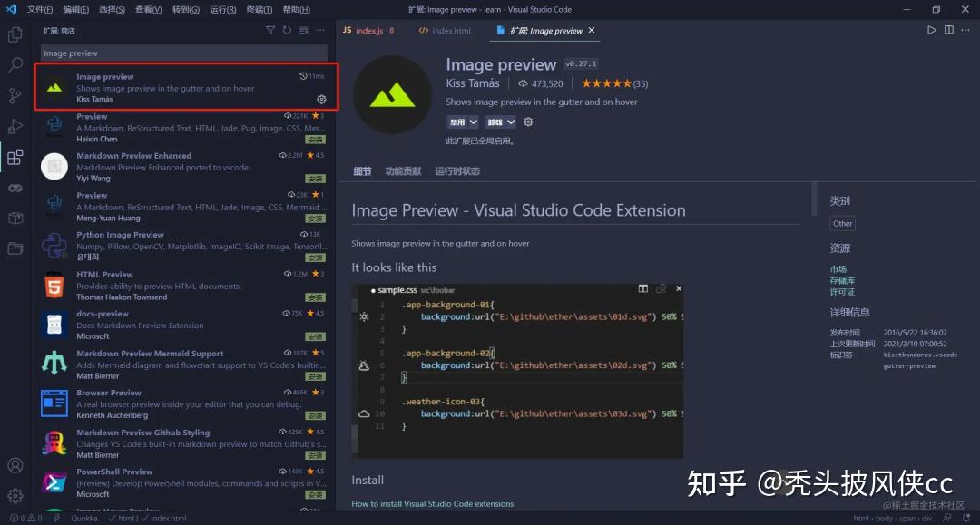The height and width of the screenshot is (525, 980).
Task: Expand the 禁用 disable button dropdown arrow
Action: tap(474, 122)
